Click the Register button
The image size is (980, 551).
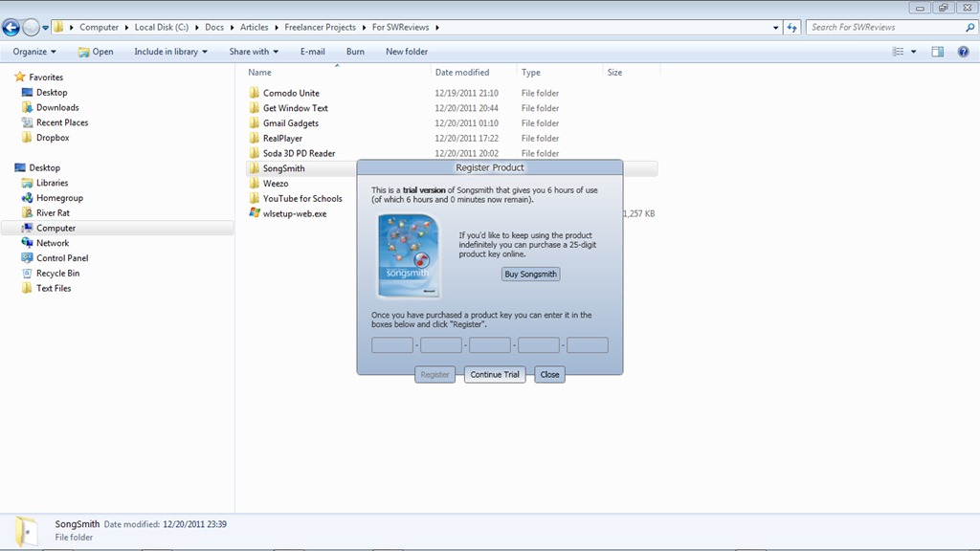click(x=435, y=375)
